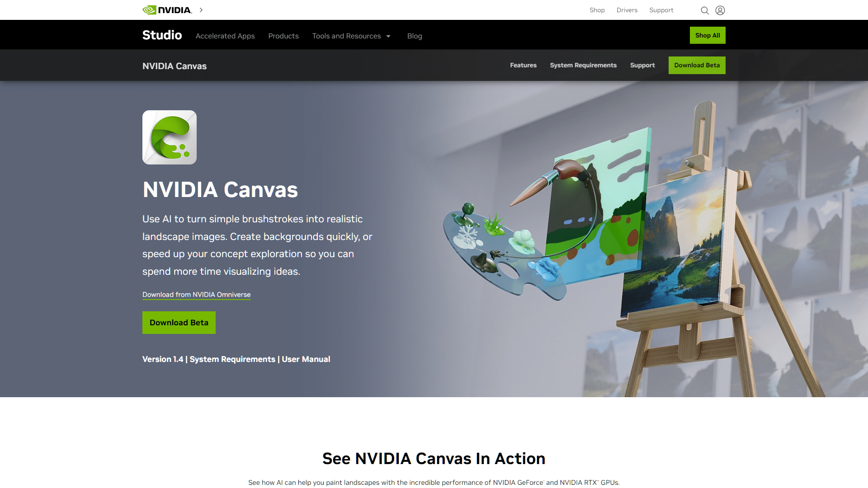Click the breadcrumb arrow icon next to NVIDIA logo
This screenshot has width=868, height=488.
click(202, 9)
